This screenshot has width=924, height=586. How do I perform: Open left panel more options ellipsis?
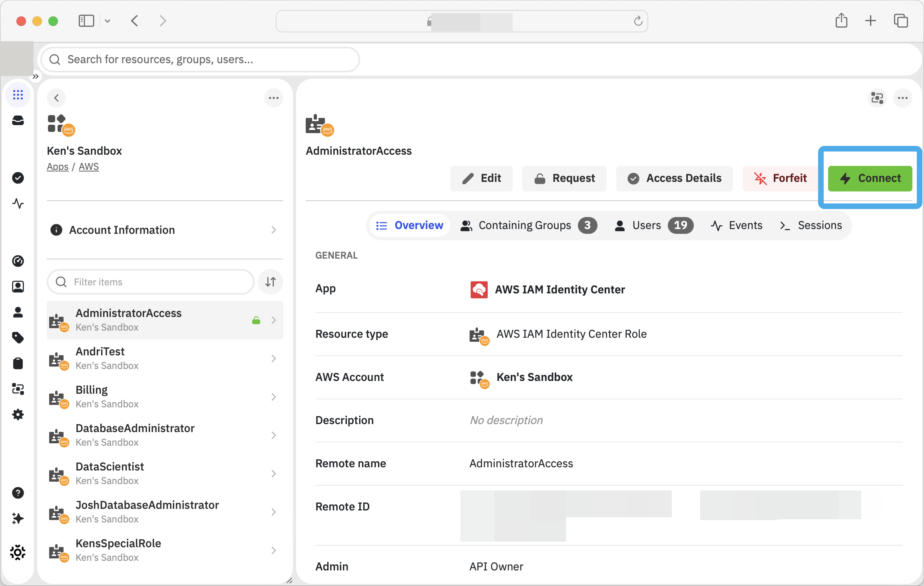[x=274, y=98]
